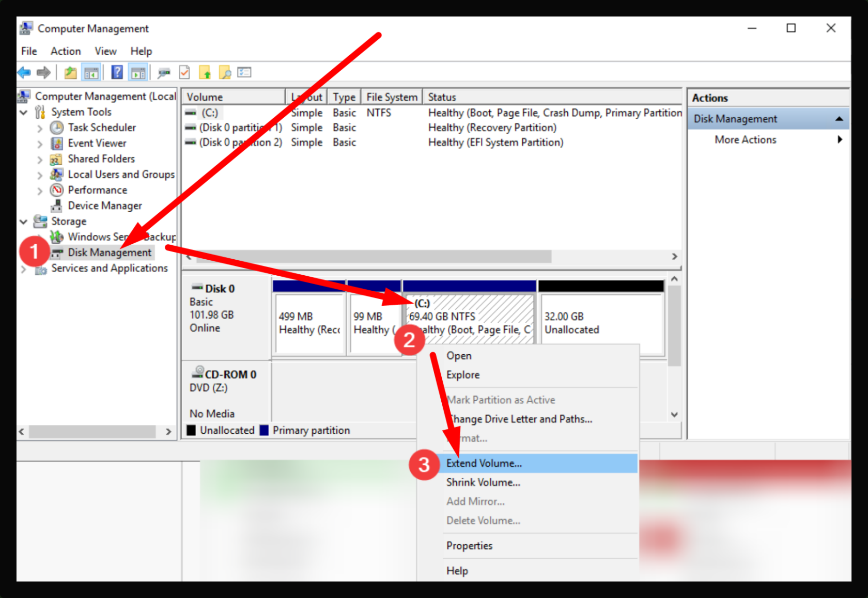Click the Status column header

pyautogui.click(x=552, y=97)
